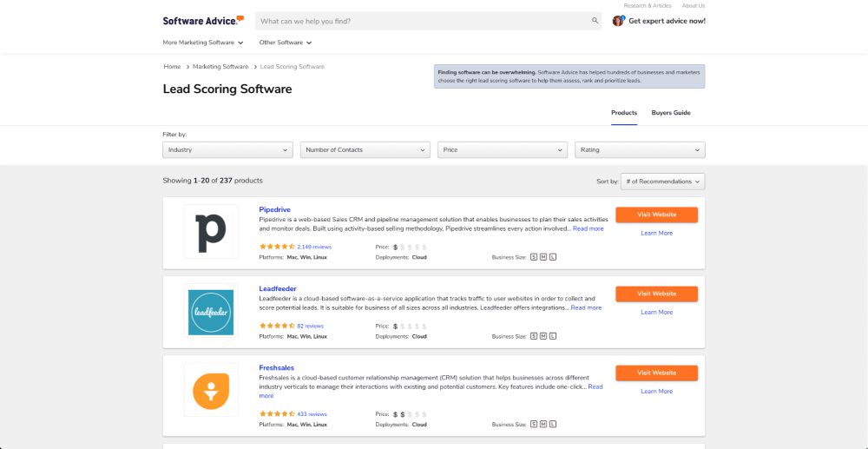Click Leadfeeder large business size icon

pyautogui.click(x=552, y=336)
